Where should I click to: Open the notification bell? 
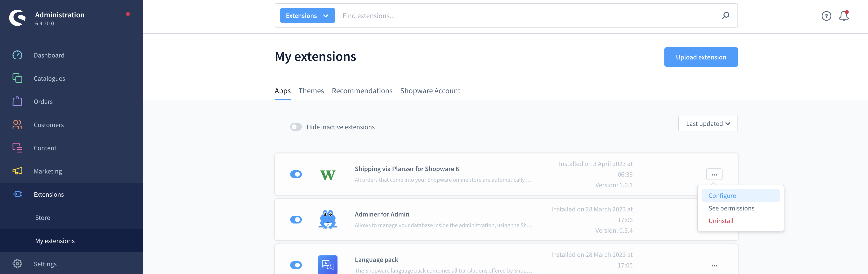click(x=843, y=15)
